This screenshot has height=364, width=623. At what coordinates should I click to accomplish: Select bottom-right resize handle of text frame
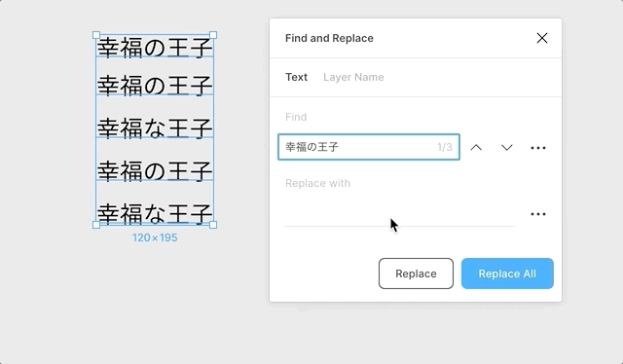click(x=213, y=225)
